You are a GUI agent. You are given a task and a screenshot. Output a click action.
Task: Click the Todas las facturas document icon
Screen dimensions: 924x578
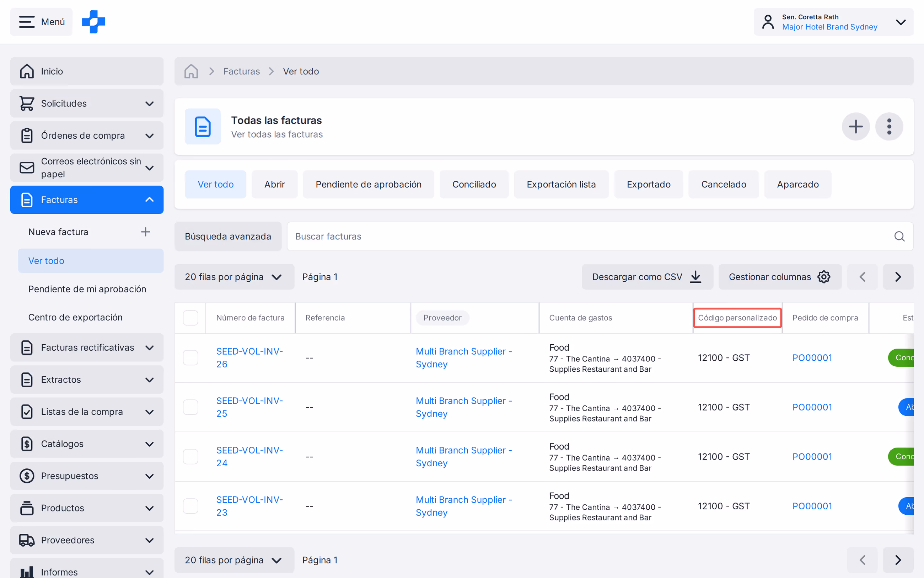tap(202, 127)
